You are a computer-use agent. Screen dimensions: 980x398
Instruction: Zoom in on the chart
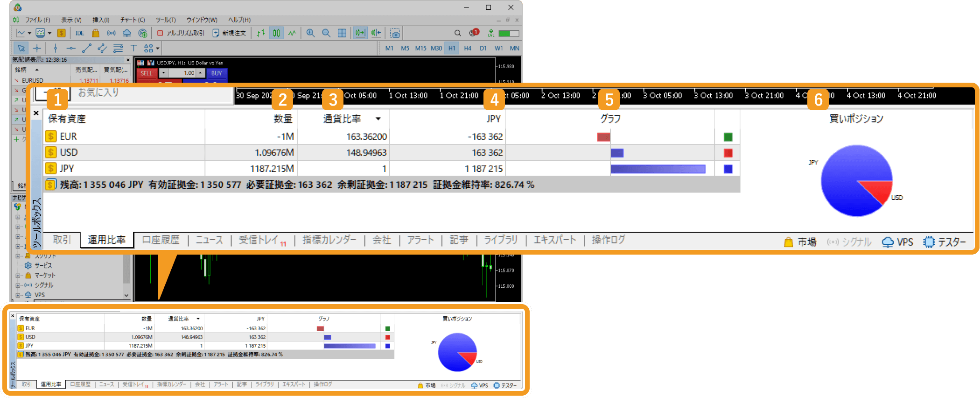[x=310, y=33]
